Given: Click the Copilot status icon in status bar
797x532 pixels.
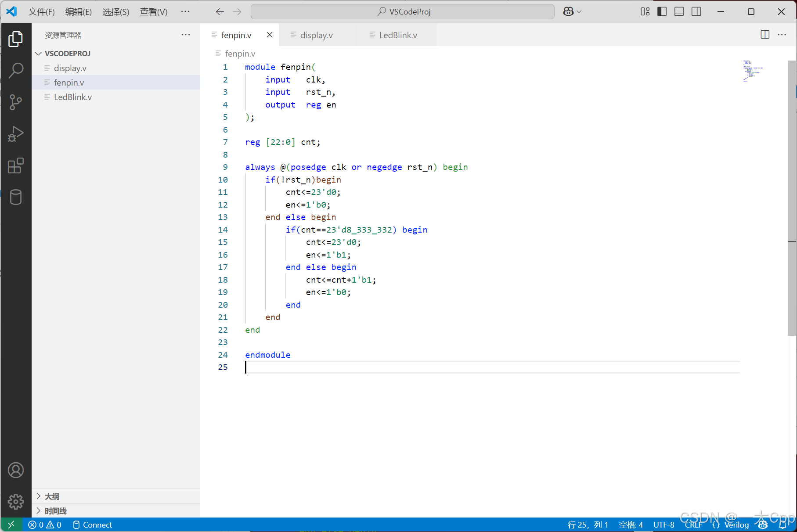Looking at the screenshot, I should 763,525.
